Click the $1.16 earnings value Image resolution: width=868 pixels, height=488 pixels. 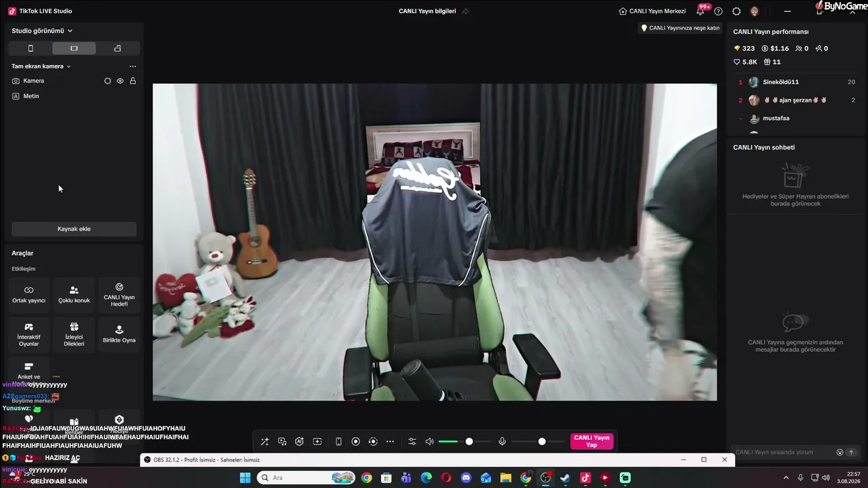[775, 48]
